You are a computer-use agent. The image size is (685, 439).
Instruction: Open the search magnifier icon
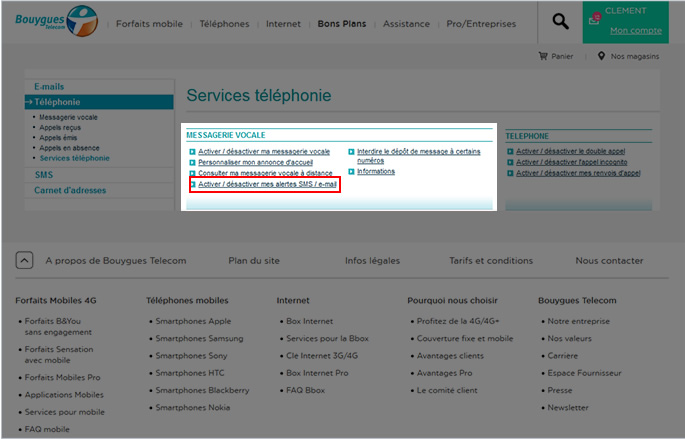pos(560,21)
